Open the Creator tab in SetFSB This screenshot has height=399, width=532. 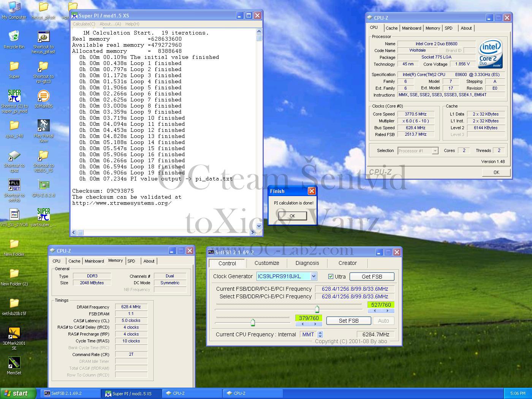pyautogui.click(x=348, y=263)
